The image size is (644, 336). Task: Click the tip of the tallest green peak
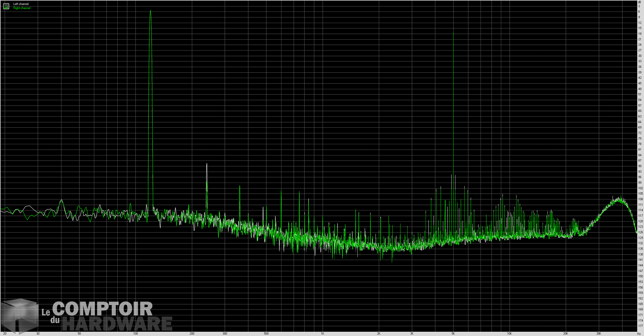click(x=150, y=11)
